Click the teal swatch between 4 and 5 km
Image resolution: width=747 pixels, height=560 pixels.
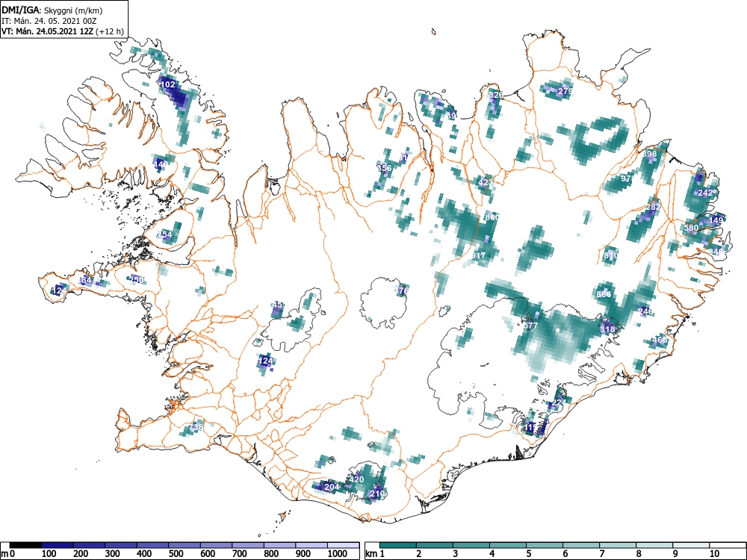tap(508, 545)
